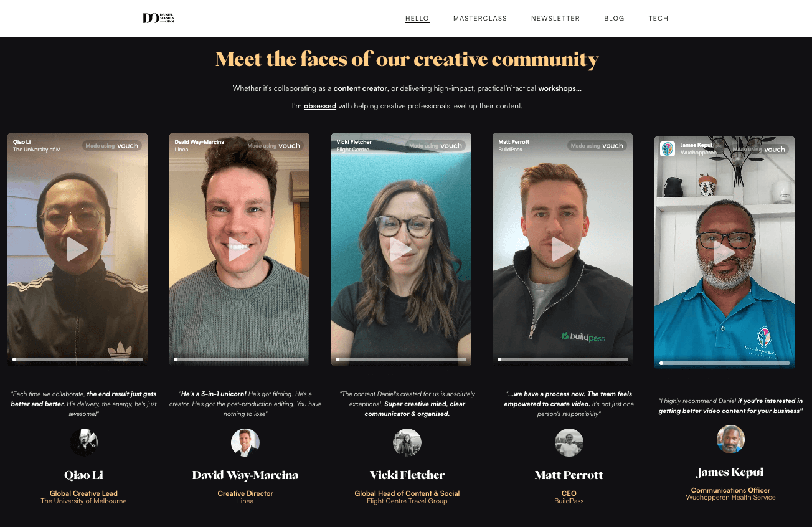Play James Kepui's testimonial video

click(x=724, y=252)
